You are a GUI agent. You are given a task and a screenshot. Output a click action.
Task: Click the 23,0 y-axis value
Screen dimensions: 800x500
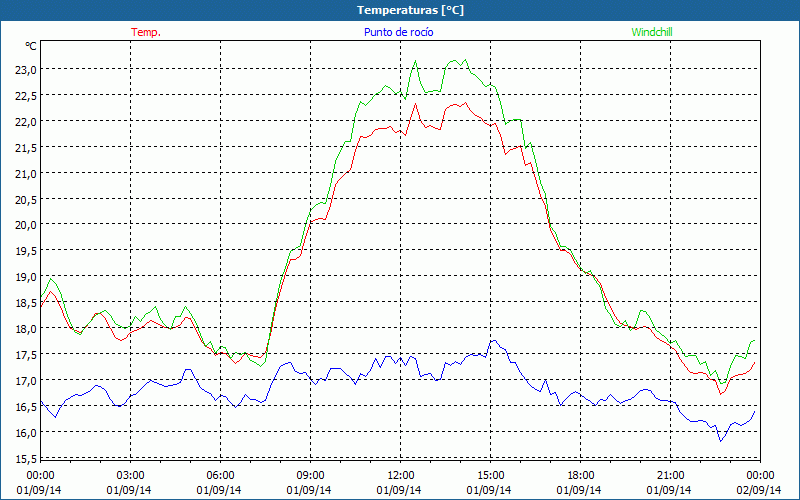[x=26, y=70]
